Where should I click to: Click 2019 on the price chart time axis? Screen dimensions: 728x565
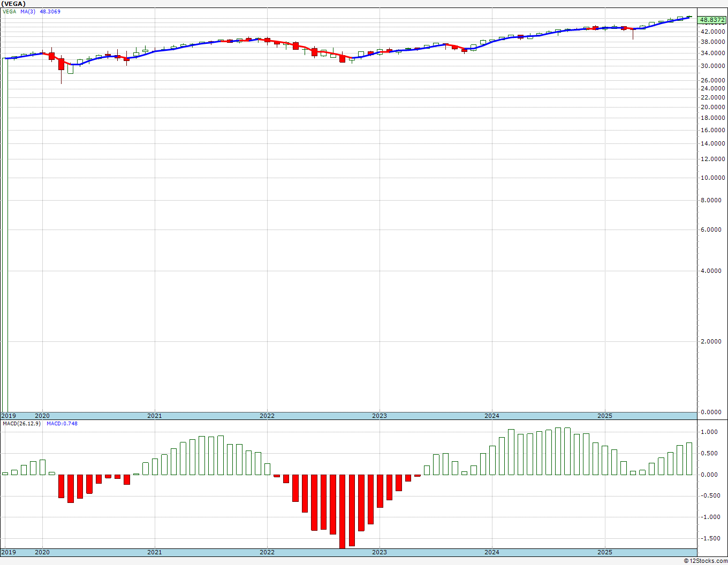tap(9, 416)
